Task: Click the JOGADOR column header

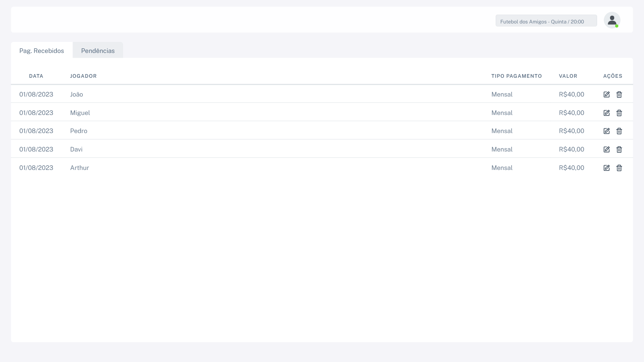Action: point(83,76)
